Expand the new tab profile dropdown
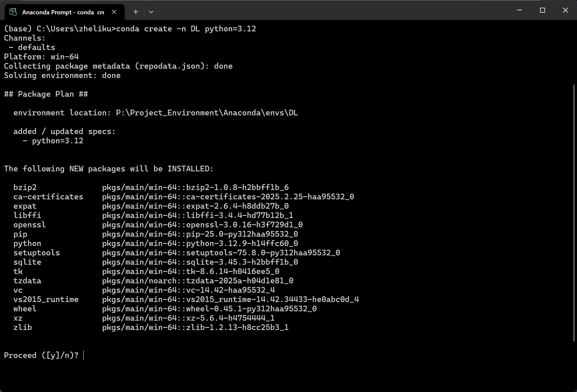Viewport: 577px width, 392px height. (151, 12)
